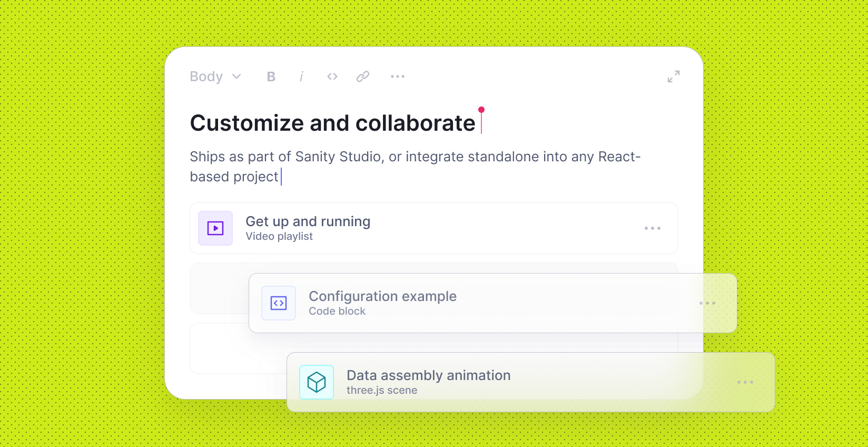Place the cursor after based project text
Screen dimensions: 868x447
click(x=281, y=177)
